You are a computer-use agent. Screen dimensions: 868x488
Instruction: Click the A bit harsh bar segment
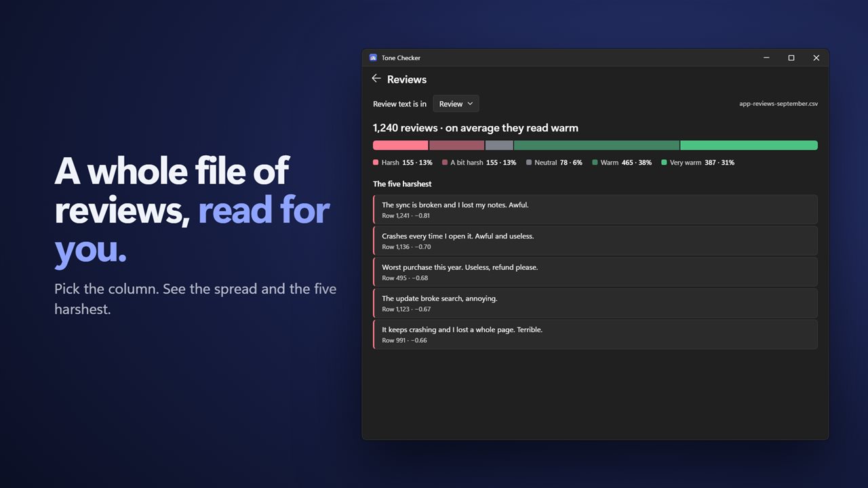457,145
